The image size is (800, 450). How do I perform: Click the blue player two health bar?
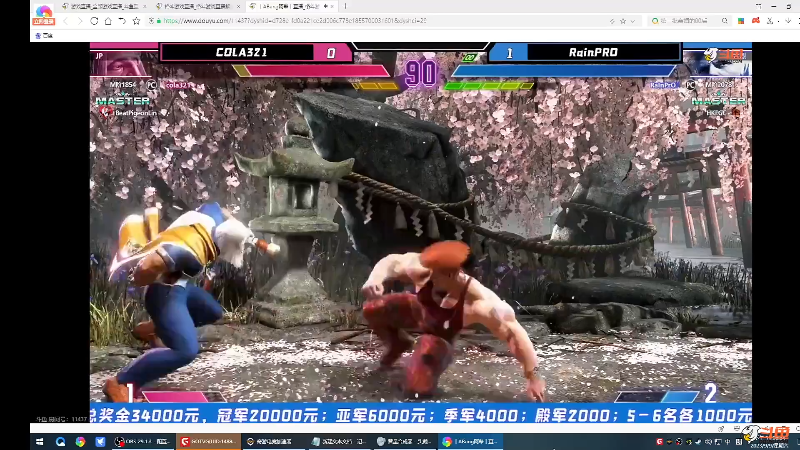(x=564, y=71)
